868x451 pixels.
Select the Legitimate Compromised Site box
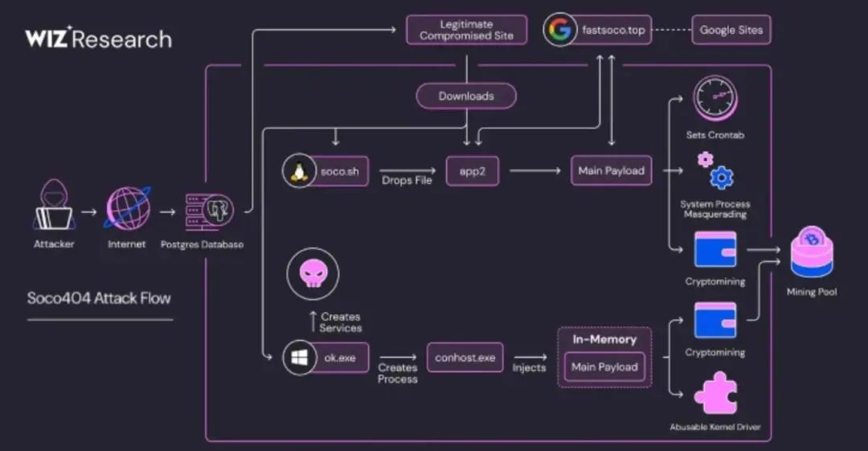tap(466, 31)
